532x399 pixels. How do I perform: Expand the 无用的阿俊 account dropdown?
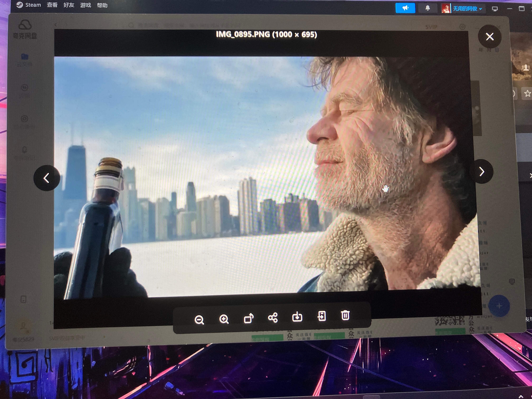467,9
